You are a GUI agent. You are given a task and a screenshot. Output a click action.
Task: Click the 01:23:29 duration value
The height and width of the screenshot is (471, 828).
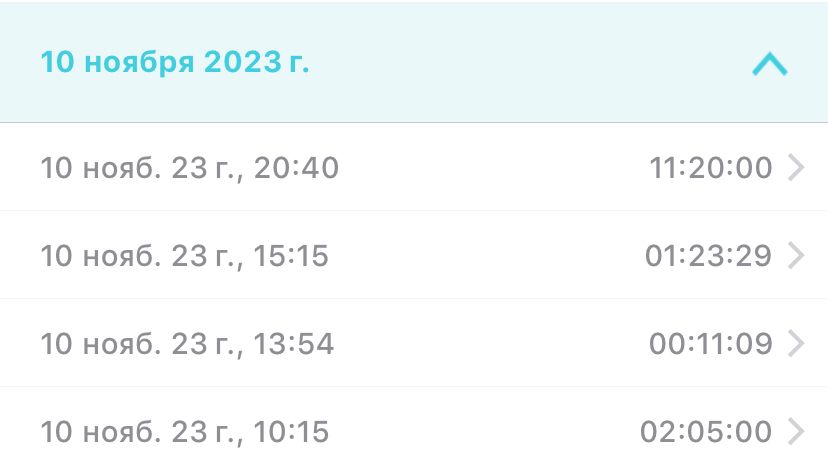pyautogui.click(x=708, y=256)
